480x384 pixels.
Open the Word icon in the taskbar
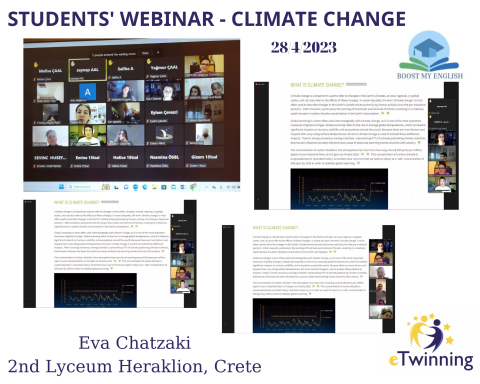click(x=183, y=187)
